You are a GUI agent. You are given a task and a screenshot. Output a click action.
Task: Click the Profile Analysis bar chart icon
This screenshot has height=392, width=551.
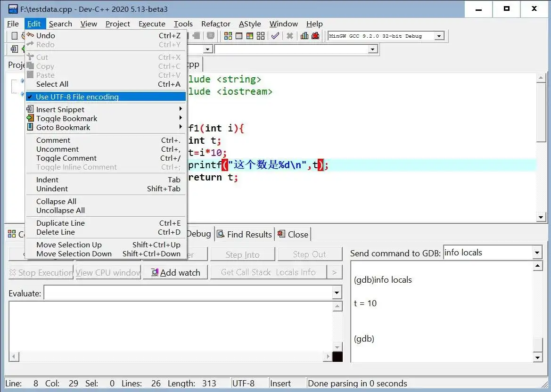(304, 36)
